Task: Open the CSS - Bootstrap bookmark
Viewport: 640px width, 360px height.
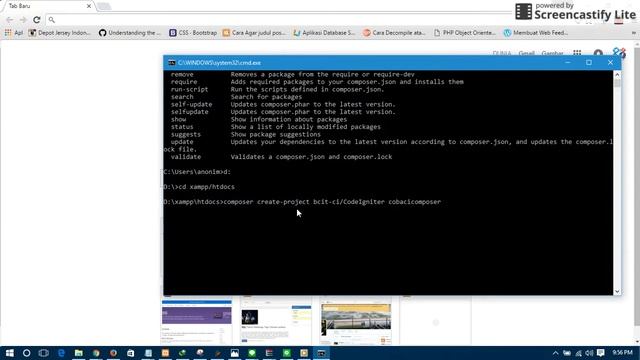Action: [x=193, y=33]
